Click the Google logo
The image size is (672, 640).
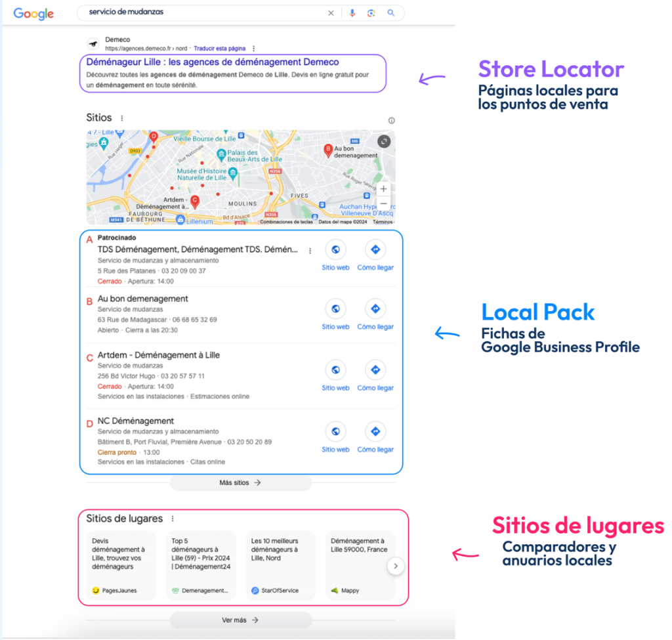point(33,14)
